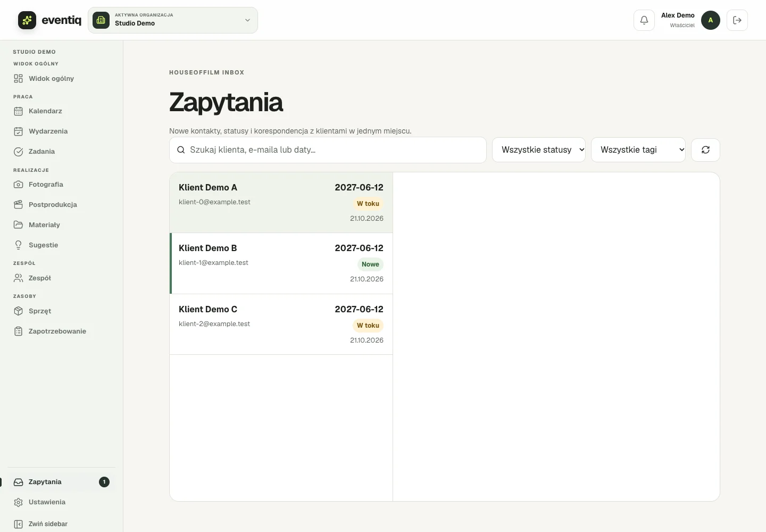Click the Alex Demo avatar
The height and width of the screenshot is (532, 766).
pyautogui.click(x=711, y=20)
